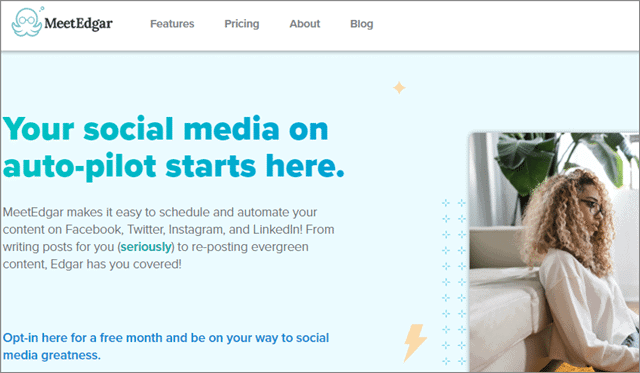Screen dimensions: 640x373
Task: Click the orange four-point sparkle star
Action: point(399,88)
